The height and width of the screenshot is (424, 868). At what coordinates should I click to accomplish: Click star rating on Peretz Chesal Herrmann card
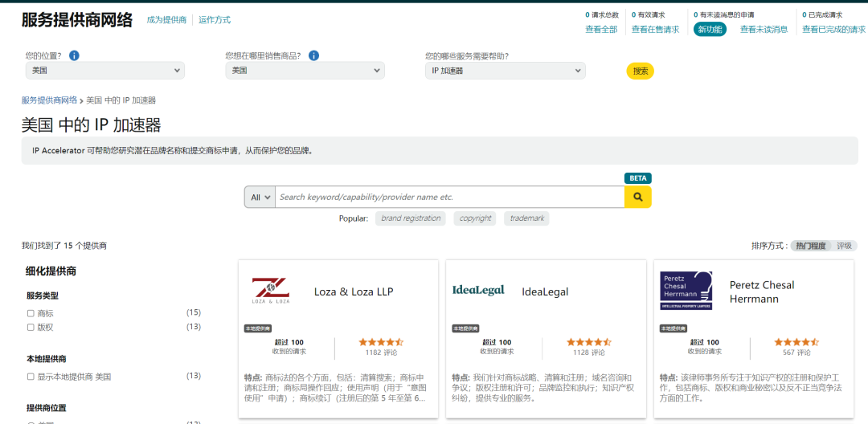[796, 342]
